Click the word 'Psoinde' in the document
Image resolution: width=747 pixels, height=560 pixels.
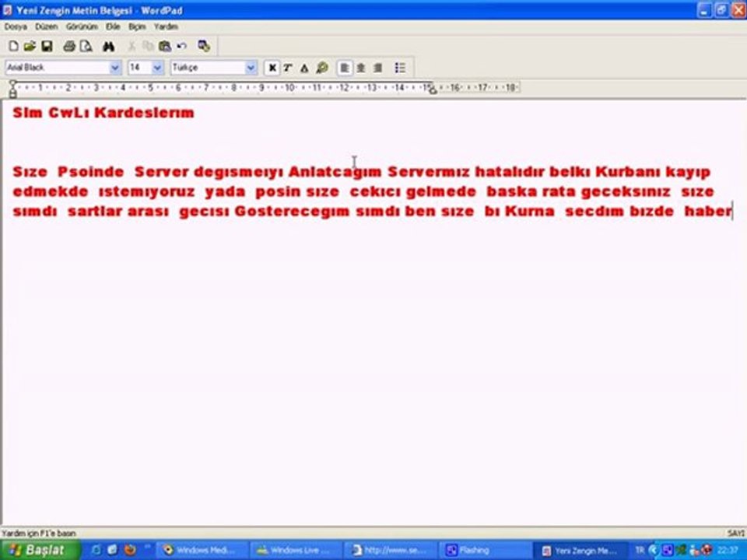pyautogui.click(x=90, y=171)
